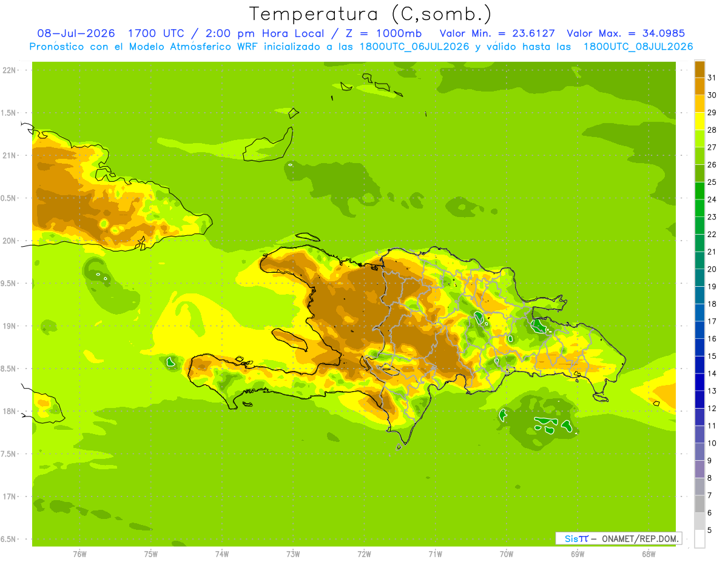Click the "6" color scale label
This screenshot has height=562, width=728.
710,513
